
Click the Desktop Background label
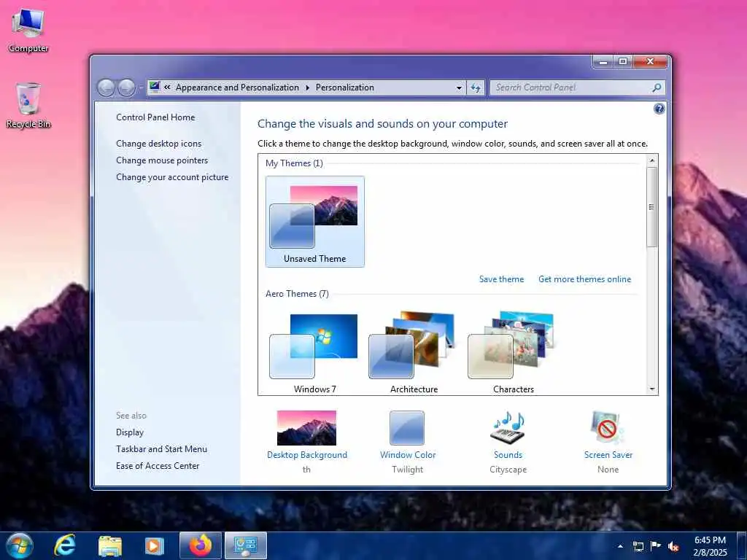point(307,455)
